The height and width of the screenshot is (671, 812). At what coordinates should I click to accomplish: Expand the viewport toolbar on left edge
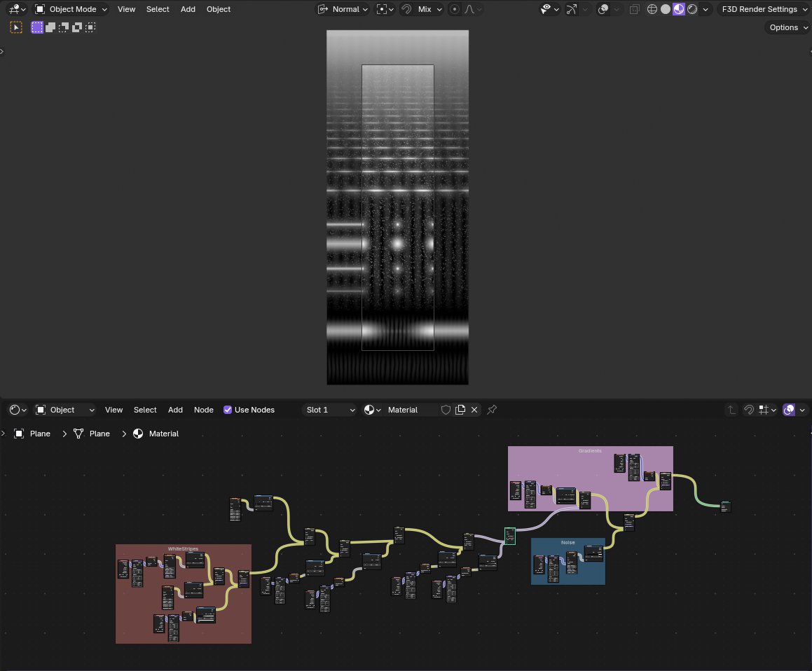[2, 51]
